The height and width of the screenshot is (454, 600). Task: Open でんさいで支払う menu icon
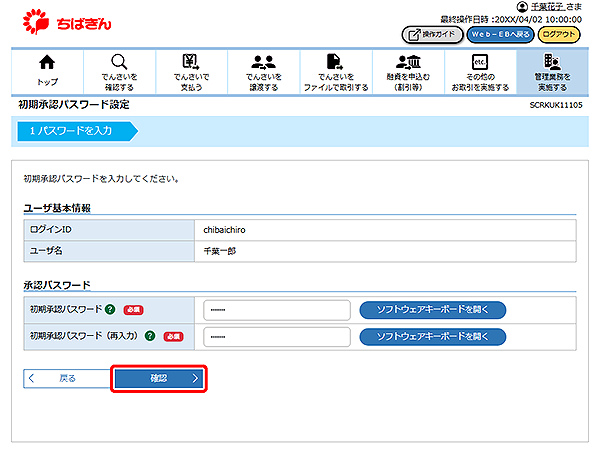(x=190, y=69)
